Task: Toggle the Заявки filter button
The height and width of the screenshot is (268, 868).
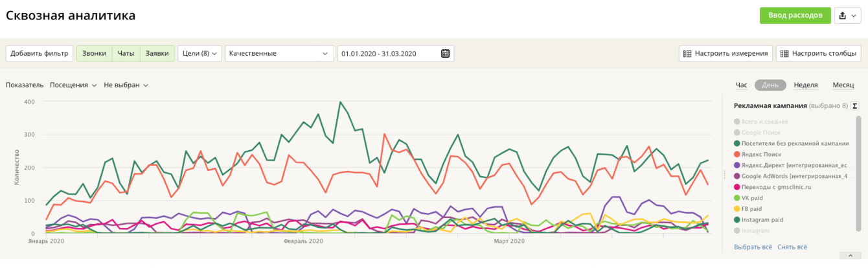Action: [x=157, y=54]
